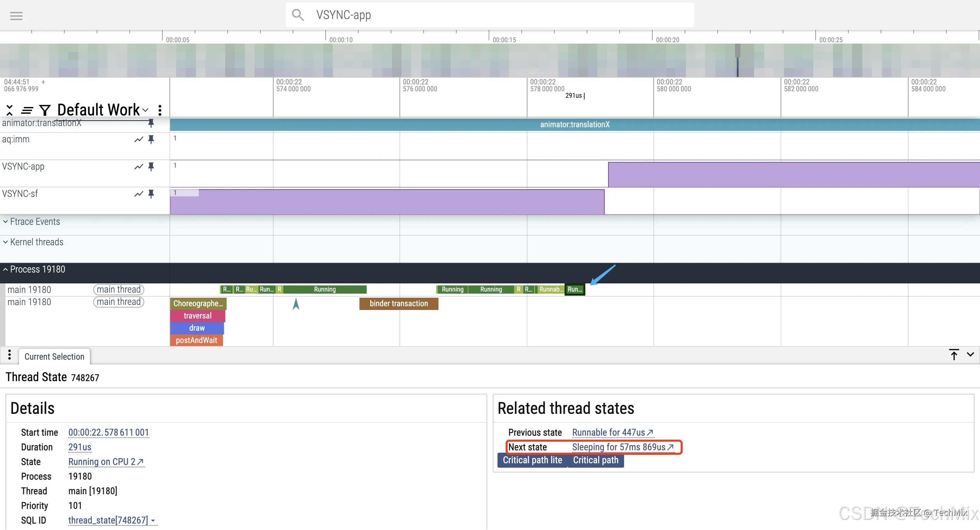980x530 pixels.
Task: Select the Current Selection tab
Action: pyautogui.click(x=54, y=357)
